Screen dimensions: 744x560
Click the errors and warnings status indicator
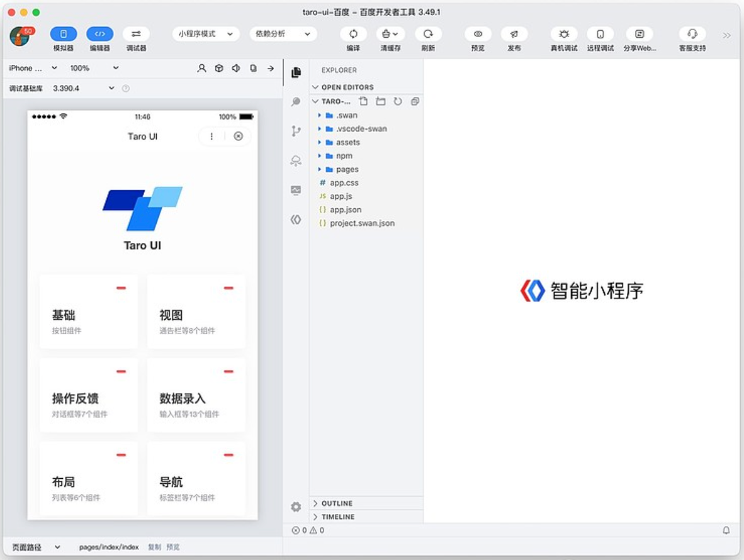(308, 530)
